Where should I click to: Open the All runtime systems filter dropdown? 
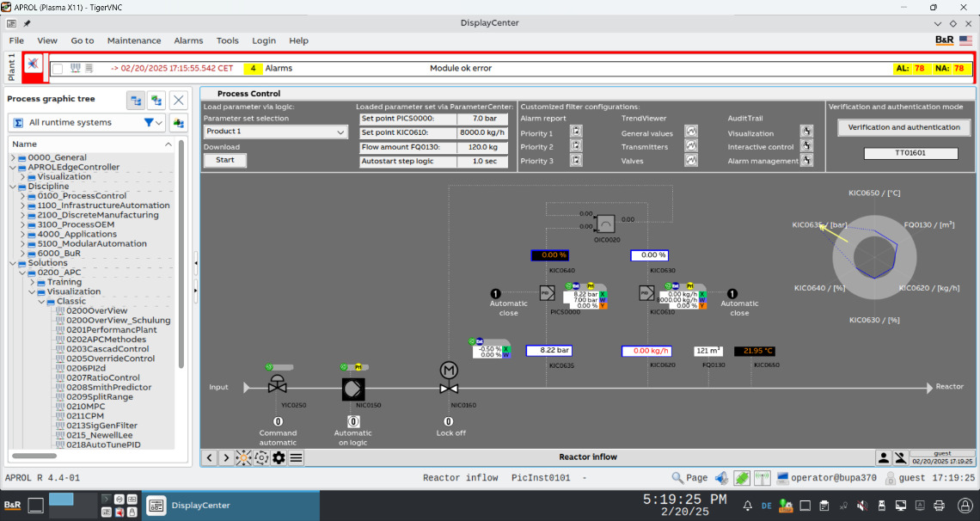tap(155, 123)
